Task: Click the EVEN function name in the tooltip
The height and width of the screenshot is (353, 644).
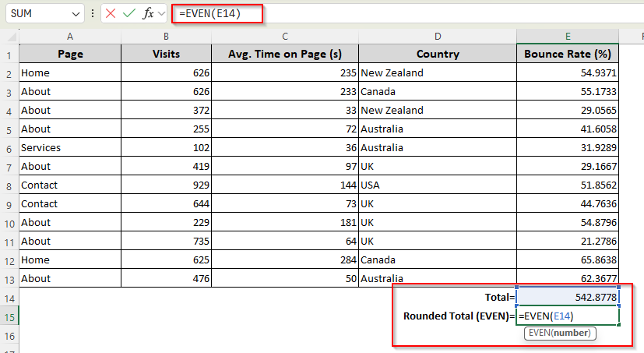Action: click(540, 333)
